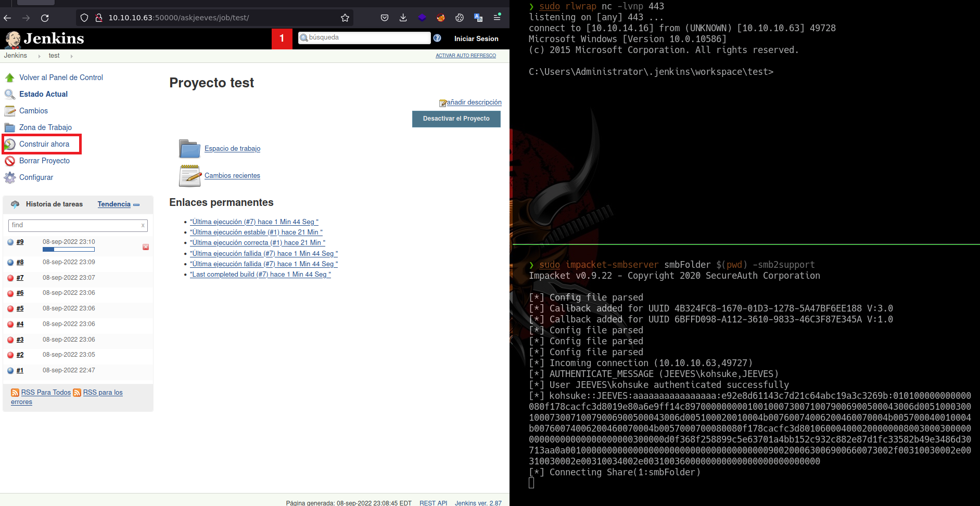
Task: Open the downloads arrow icon
Action: (403, 18)
